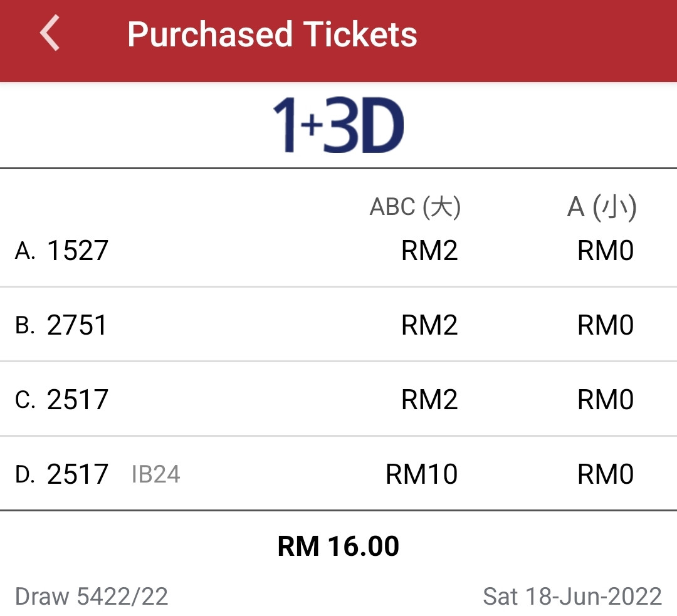Select ticket row B number 2751
Screen dimensions: 677x616
tap(77, 325)
